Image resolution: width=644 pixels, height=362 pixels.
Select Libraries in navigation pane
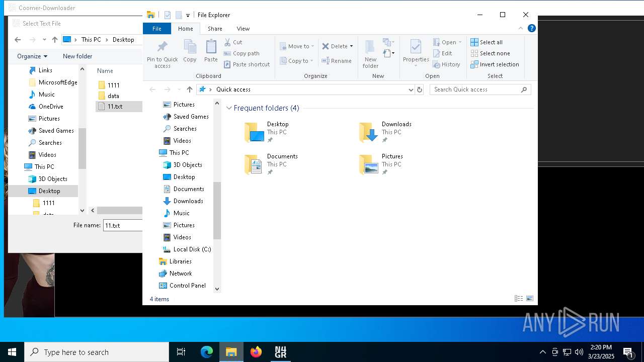[x=175, y=261]
